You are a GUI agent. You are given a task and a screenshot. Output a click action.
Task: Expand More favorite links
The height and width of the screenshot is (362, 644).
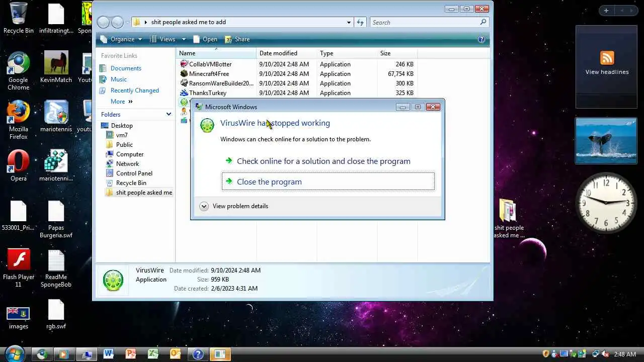pos(121,102)
